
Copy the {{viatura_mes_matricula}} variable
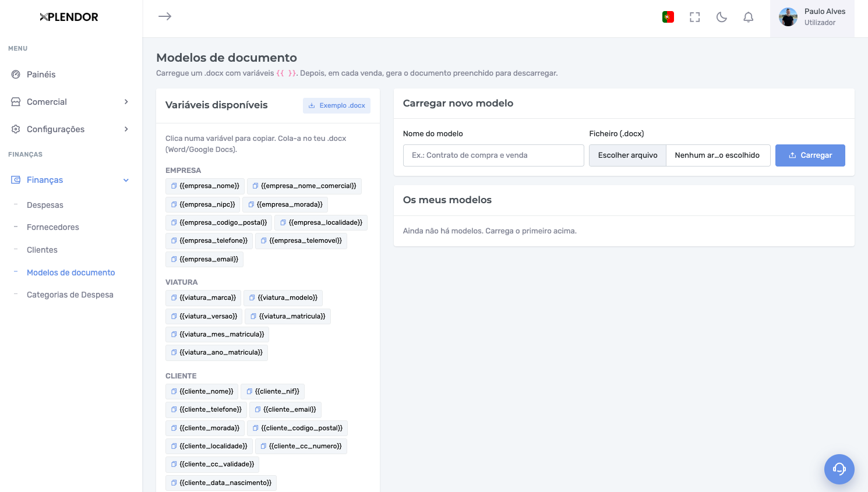tap(217, 334)
